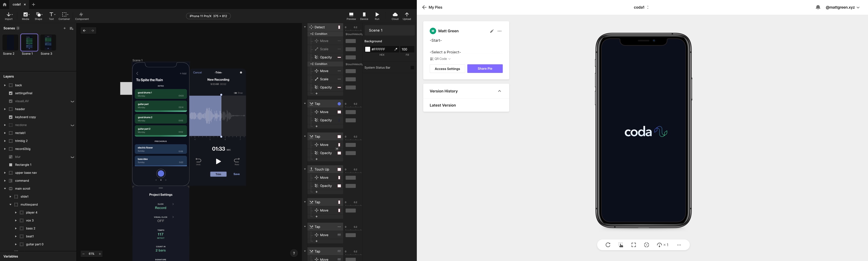This screenshot has width=868, height=261.
Task: Enter fullscreen mode in cloud player
Action: (x=634, y=245)
